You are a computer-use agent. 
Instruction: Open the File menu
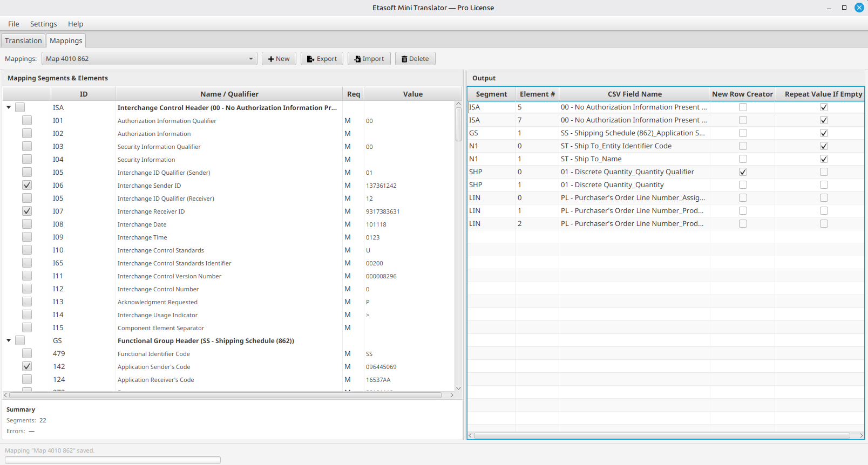13,24
